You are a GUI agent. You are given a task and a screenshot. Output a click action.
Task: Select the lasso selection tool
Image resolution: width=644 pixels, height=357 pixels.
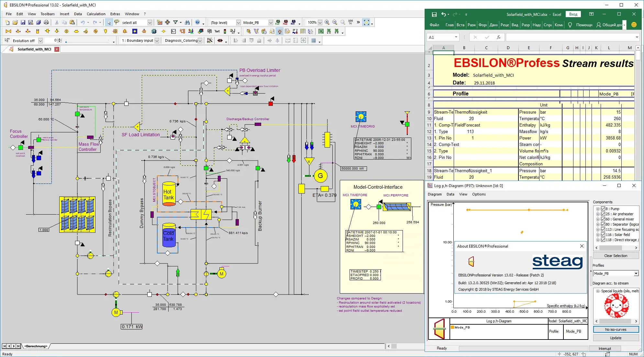pyautogui.click(x=117, y=22)
